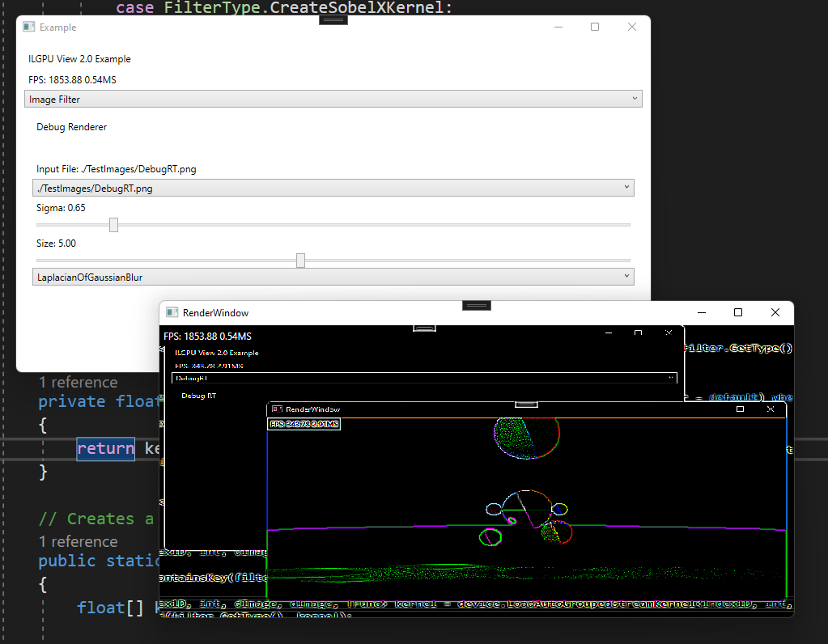Click the 'Sigma: 0.65' label
Image resolution: width=828 pixels, height=644 pixels.
click(x=61, y=207)
